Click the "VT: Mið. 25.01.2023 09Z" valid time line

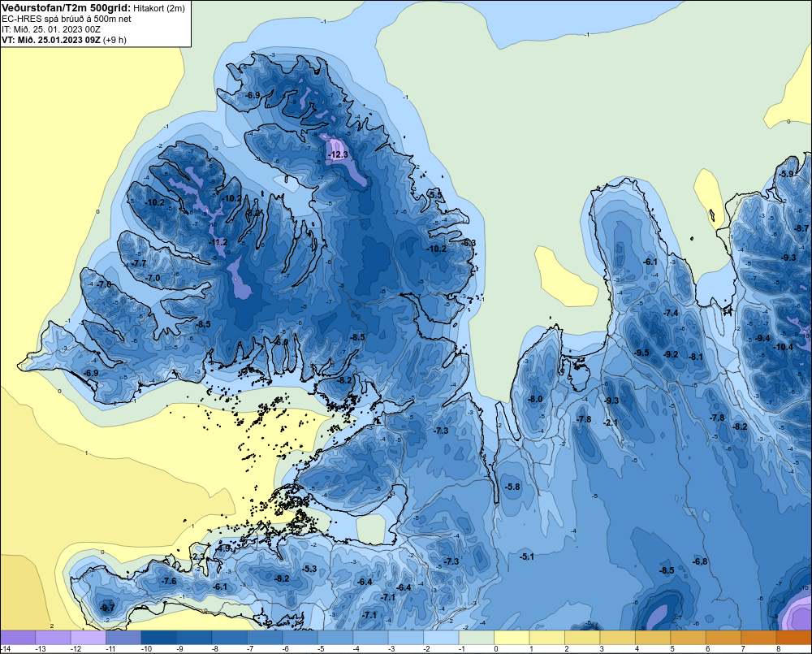click(x=51, y=40)
